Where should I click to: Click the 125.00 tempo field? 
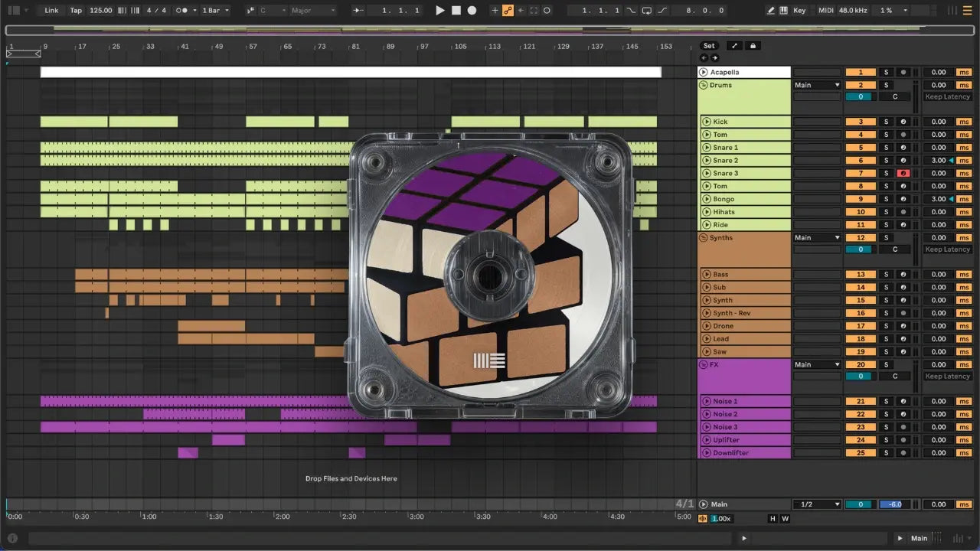100,11
